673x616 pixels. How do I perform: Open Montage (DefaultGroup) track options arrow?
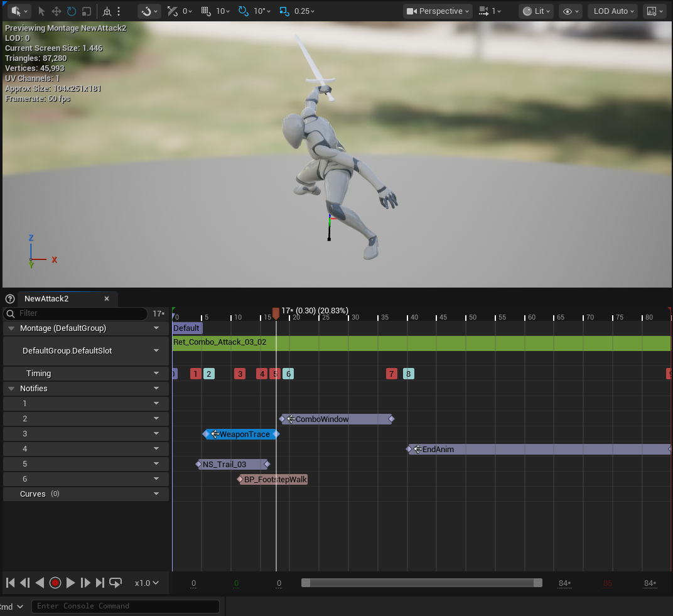click(x=156, y=328)
